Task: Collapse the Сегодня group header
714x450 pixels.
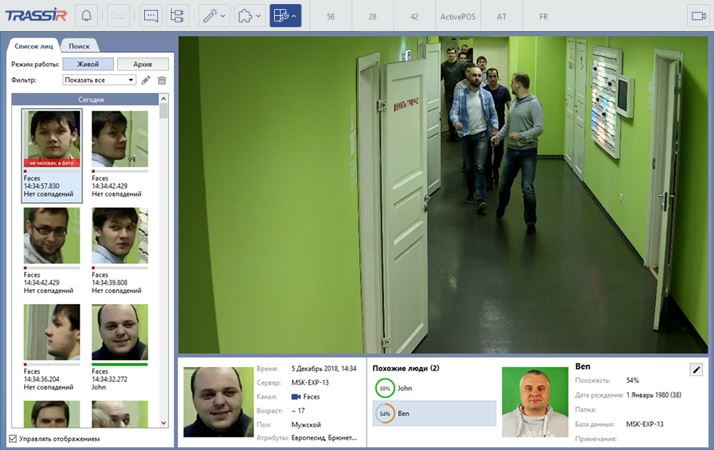Action: [85, 99]
